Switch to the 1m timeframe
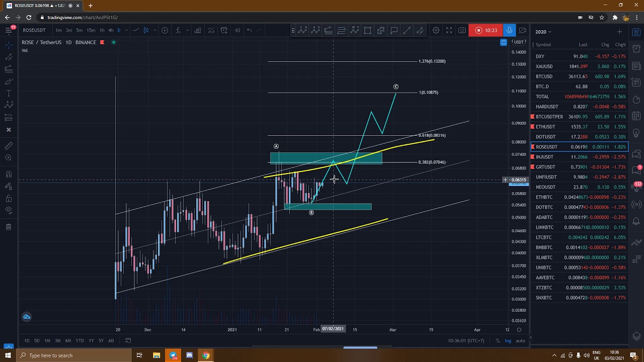Screen dimensions: 644x362 tap(58, 30)
